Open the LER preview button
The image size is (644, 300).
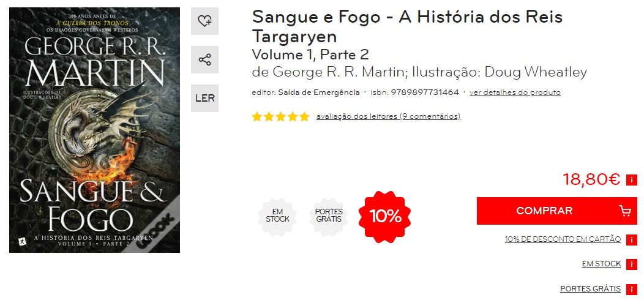click(x=204, y=98)
